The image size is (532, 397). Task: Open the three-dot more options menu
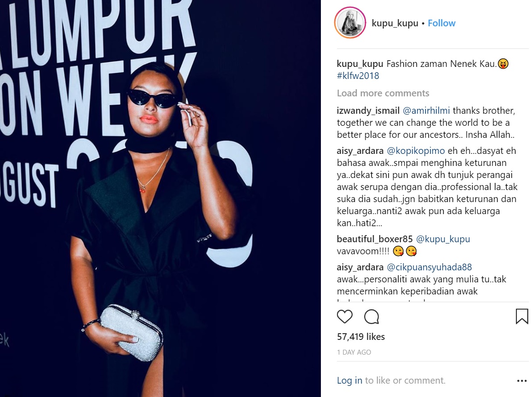point(522,381)
